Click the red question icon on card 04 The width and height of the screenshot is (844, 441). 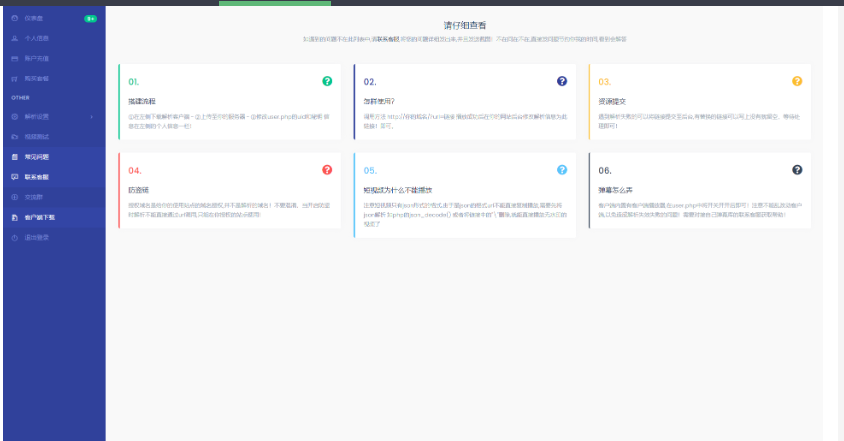coord(327,170)
